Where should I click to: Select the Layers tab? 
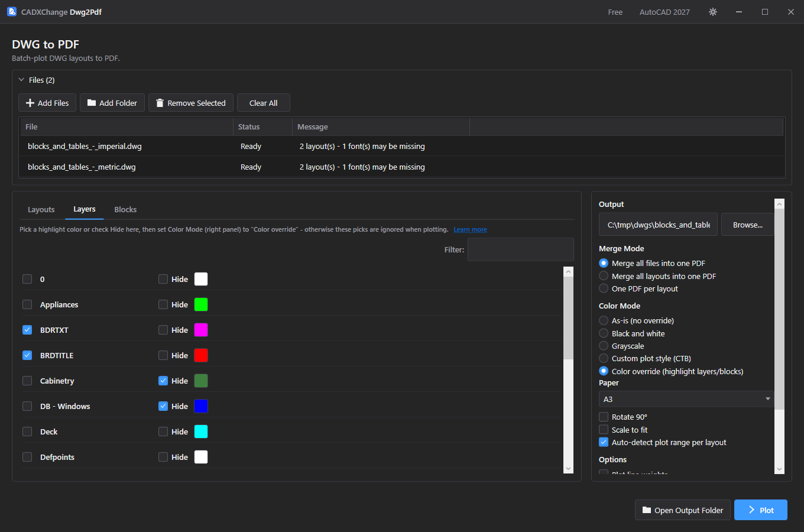(85, 209)
